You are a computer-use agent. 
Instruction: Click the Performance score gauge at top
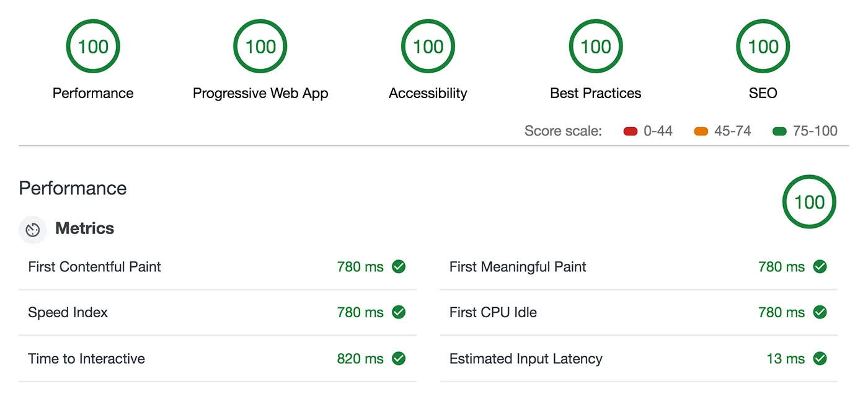pos(93,47)
